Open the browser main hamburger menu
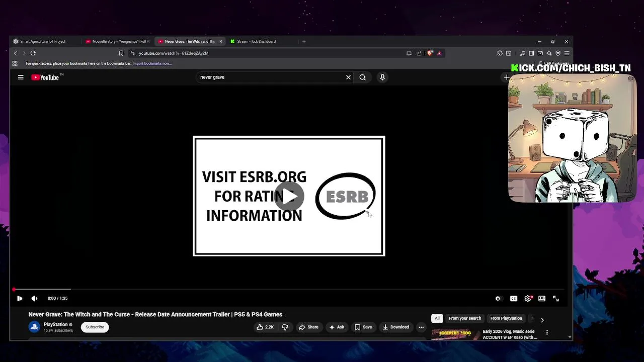This screenshot has height=362, width=644. point(567,53)
